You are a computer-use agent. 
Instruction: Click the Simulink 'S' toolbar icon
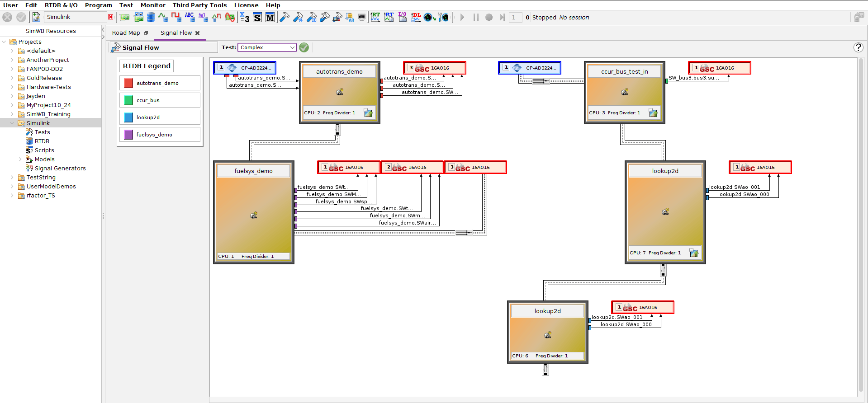coord(257,18)
